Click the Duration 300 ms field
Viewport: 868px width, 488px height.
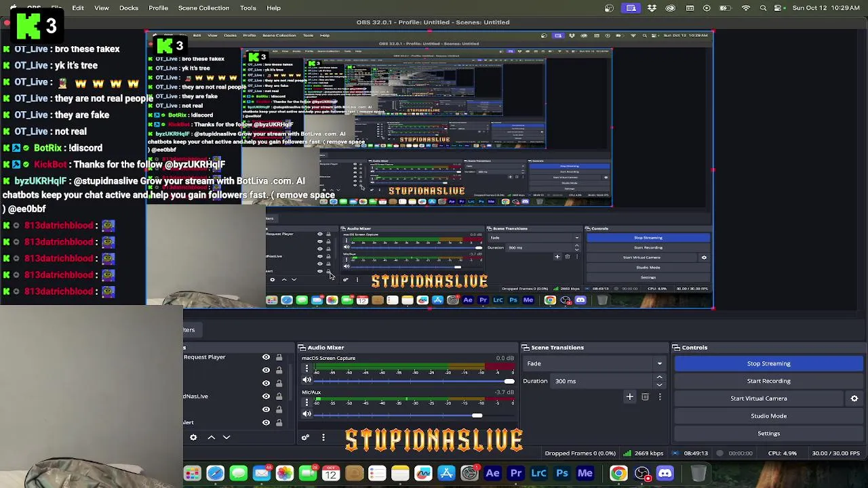[x=602, y=381]
